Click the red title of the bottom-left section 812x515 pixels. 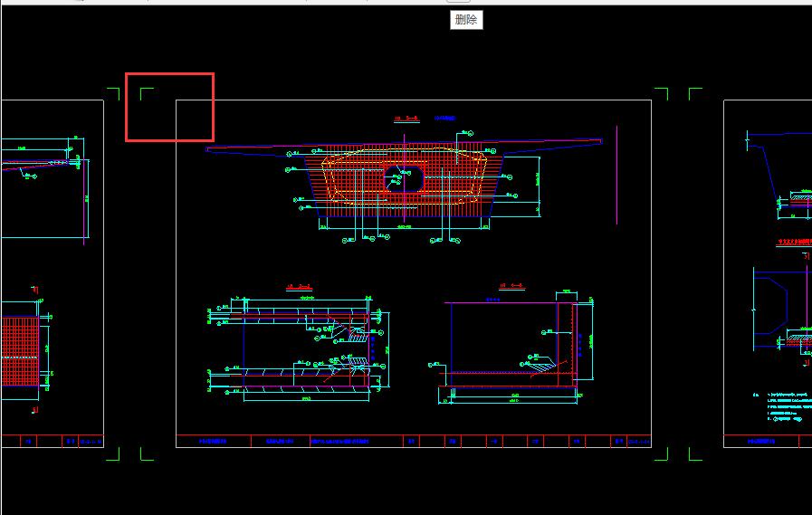299,287
